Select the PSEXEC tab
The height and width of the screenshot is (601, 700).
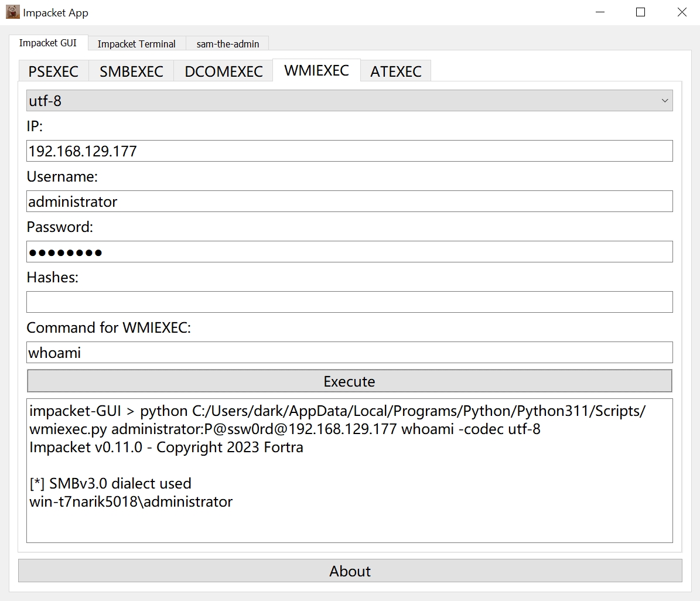pyautogui.click(x=53, y=71)
